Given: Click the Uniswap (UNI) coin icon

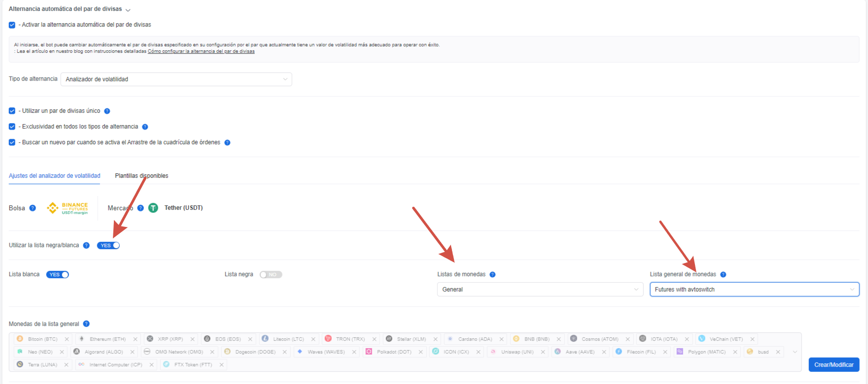Looking at the screenshot, I should 493,352.
